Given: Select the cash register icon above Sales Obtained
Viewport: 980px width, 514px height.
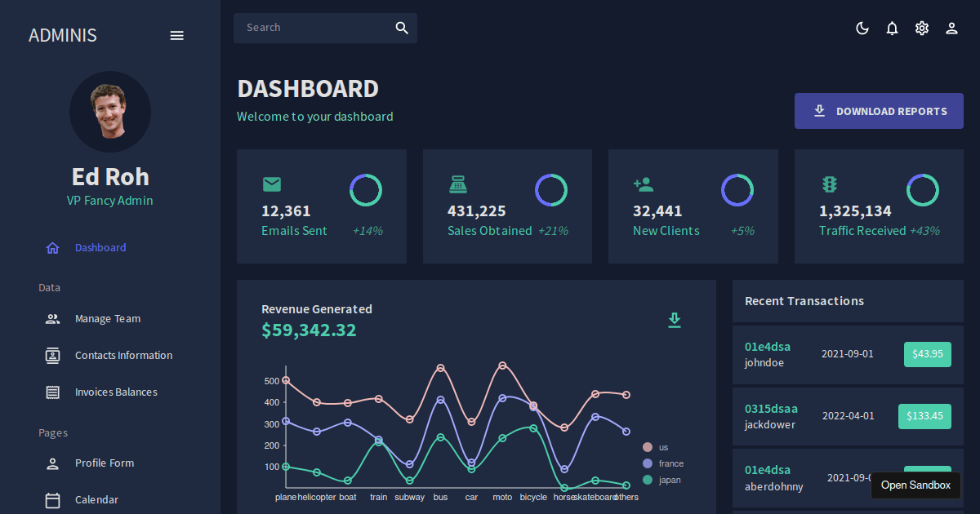Looking at the screenshot, I should click(458, 184).
